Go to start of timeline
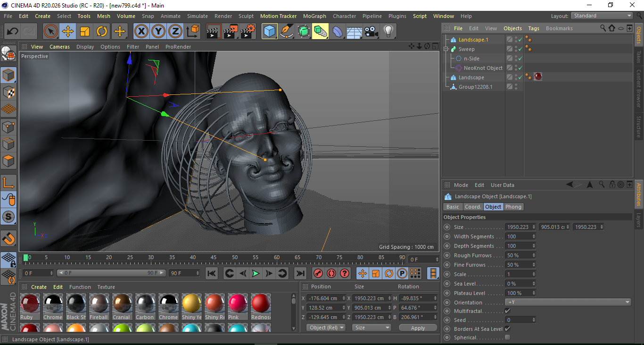 pos(212,273)
